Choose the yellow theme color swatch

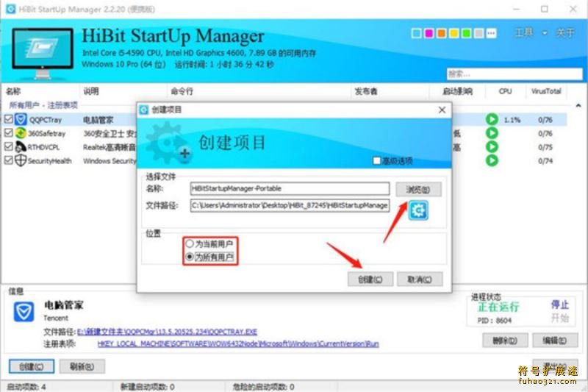(x=453, y=33)
